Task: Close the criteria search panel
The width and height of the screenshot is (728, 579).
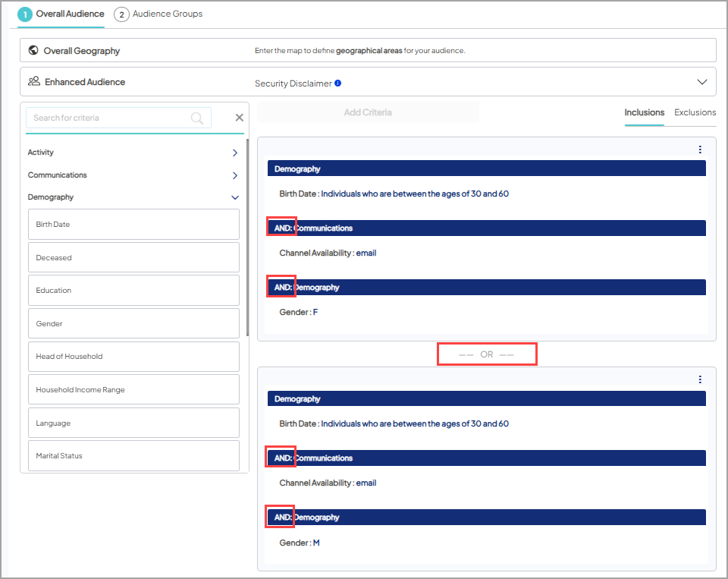Action: pyautogui.click(x=239, y=118)
